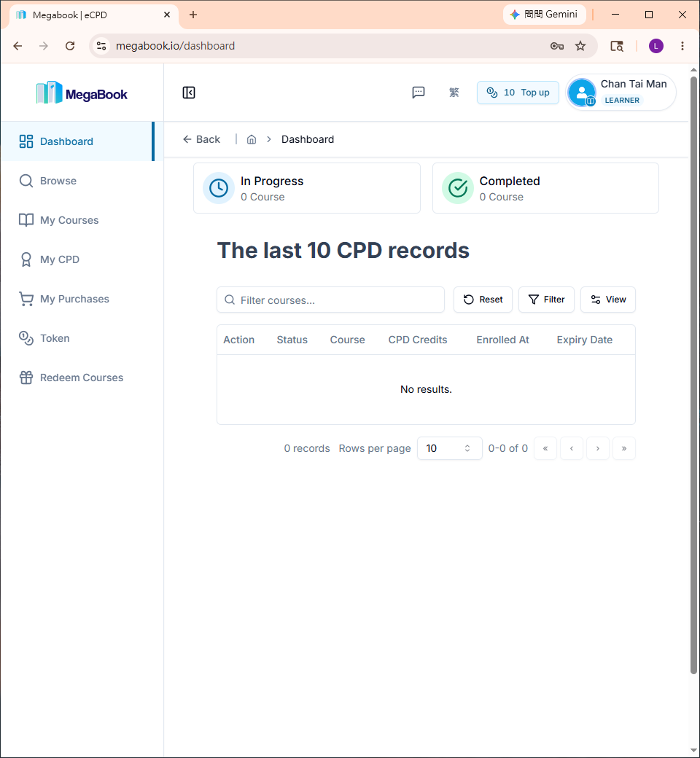Open Chrome three-dot menu
700x758 pixels.
point(682,46)
